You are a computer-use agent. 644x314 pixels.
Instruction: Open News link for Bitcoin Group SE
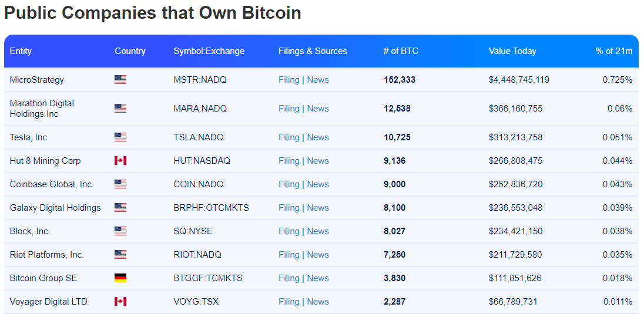tap(318, 278)
